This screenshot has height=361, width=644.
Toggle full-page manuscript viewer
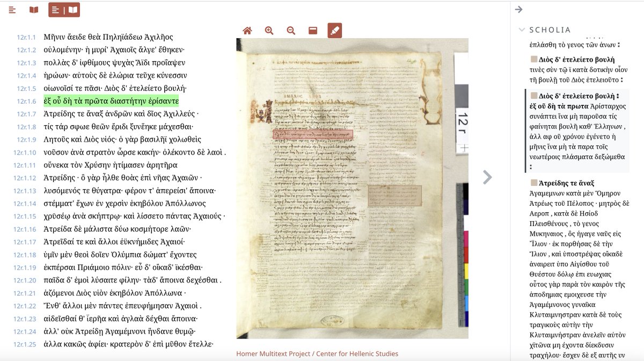(x=313, y=31)
